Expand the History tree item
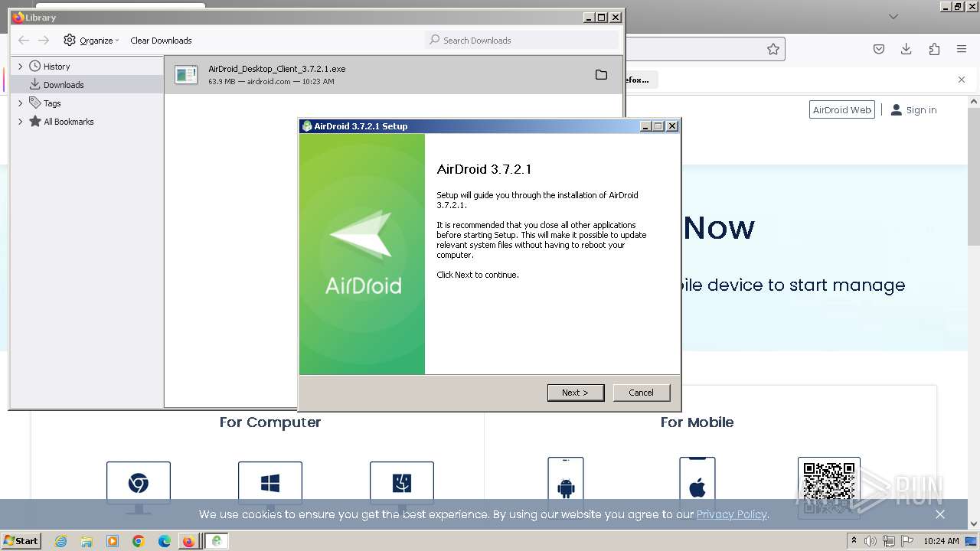The width and height of the screenshot is (980, 551). point(21,67)
